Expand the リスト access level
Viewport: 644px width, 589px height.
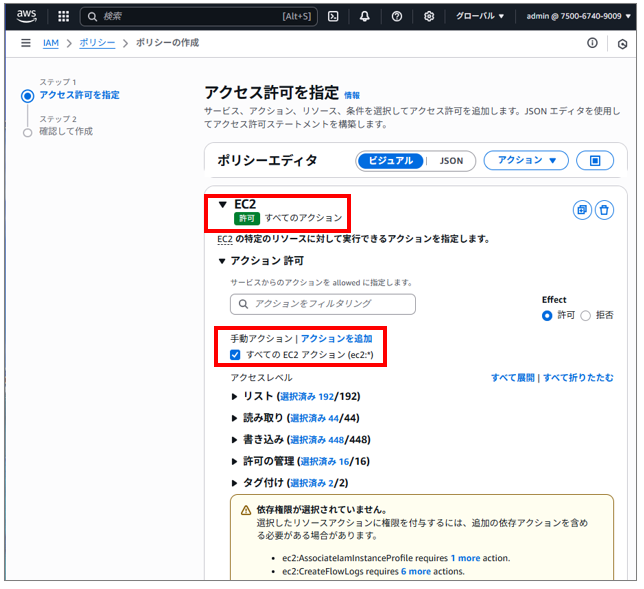234,396
